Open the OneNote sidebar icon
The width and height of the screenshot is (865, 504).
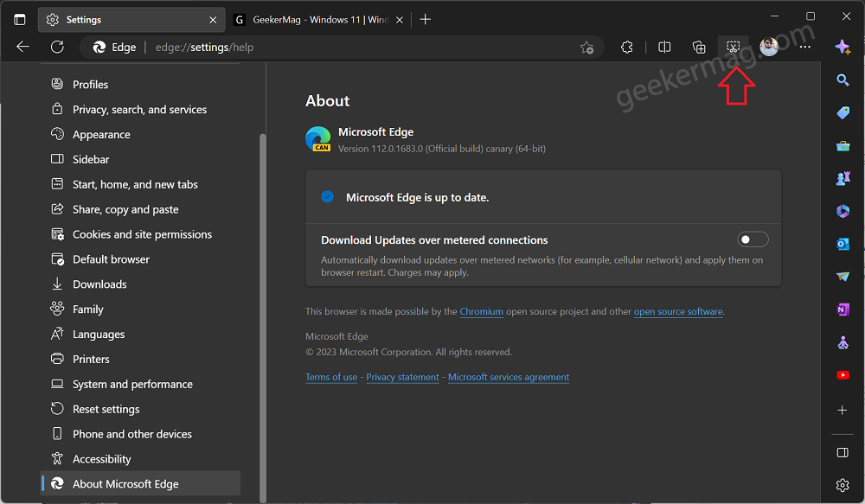(843, 309)
